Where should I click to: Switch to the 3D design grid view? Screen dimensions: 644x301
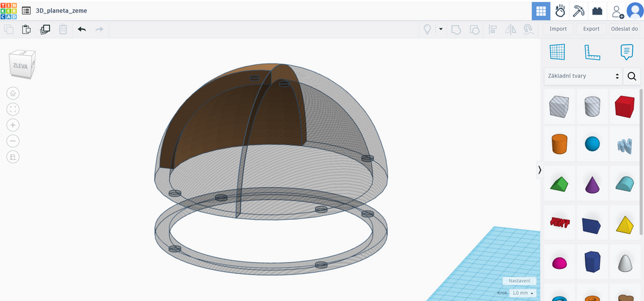[541, 11]
